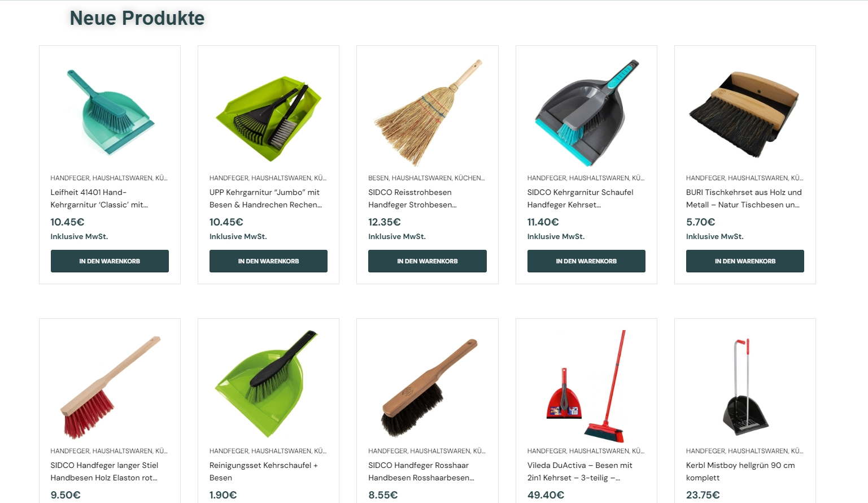This screenshot has height=503, width=868.
Task: Add SIDCO Kehrgarnitur Schaufel to Warenkorb
Action: pos(586,261)
